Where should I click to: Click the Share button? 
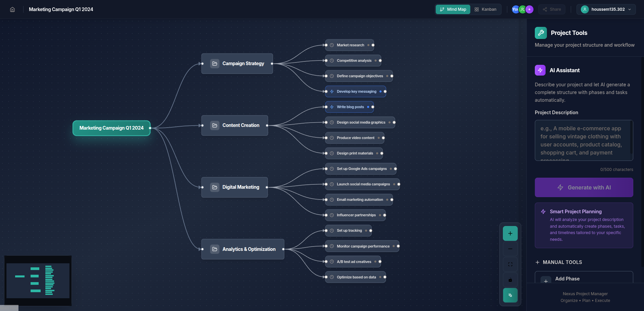(x=552, y=9)
